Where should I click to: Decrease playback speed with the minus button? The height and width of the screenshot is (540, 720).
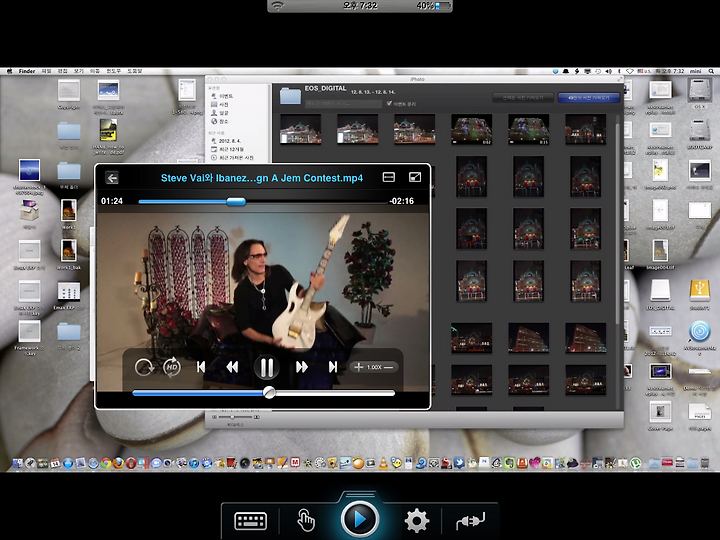[x=388, y=367]
